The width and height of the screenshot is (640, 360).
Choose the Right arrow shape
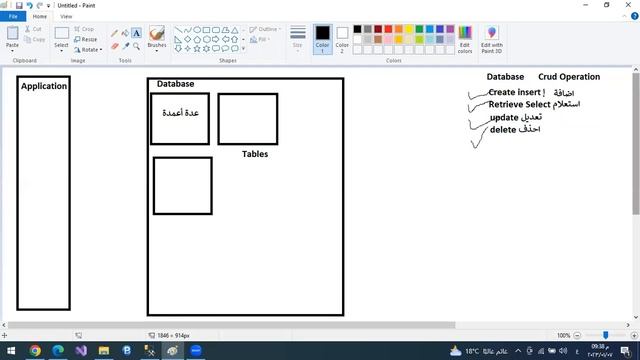216,39
